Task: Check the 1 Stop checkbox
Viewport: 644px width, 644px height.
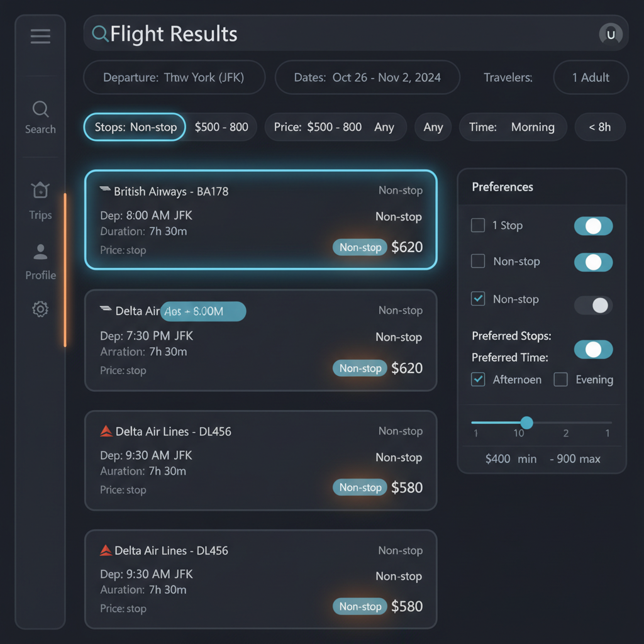Action: tap(478, 225)
